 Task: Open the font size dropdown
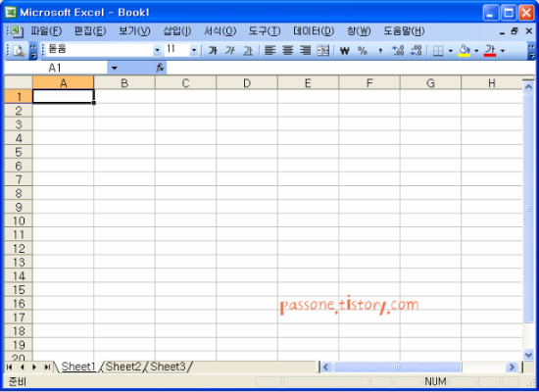pyautogui.click(x=194, y=51)
